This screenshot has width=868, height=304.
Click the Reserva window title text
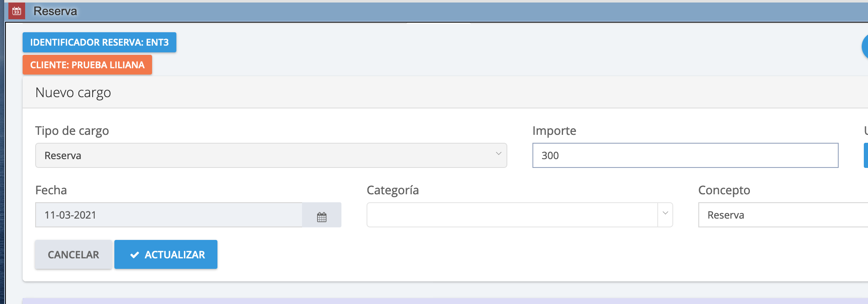tap(55, 11)
